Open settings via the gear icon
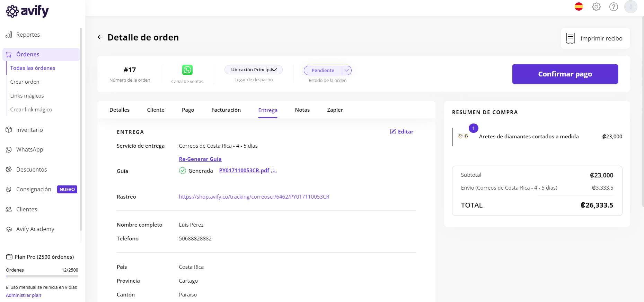 [596, 7]
